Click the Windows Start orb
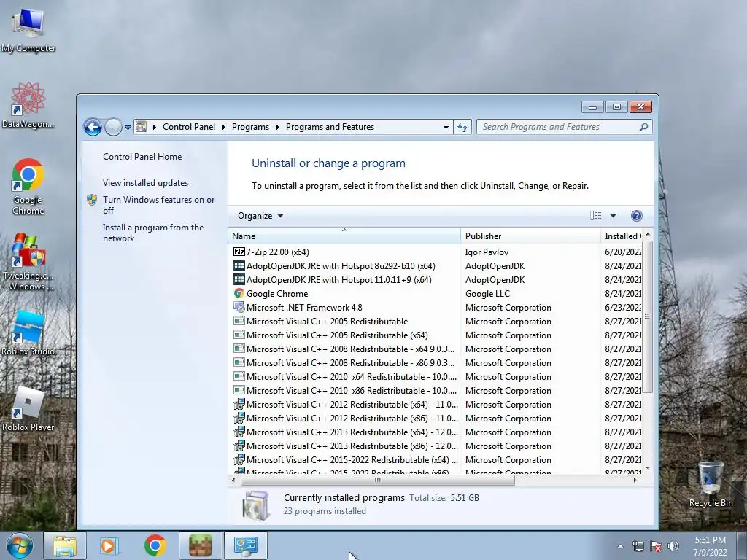 (20, 545)
